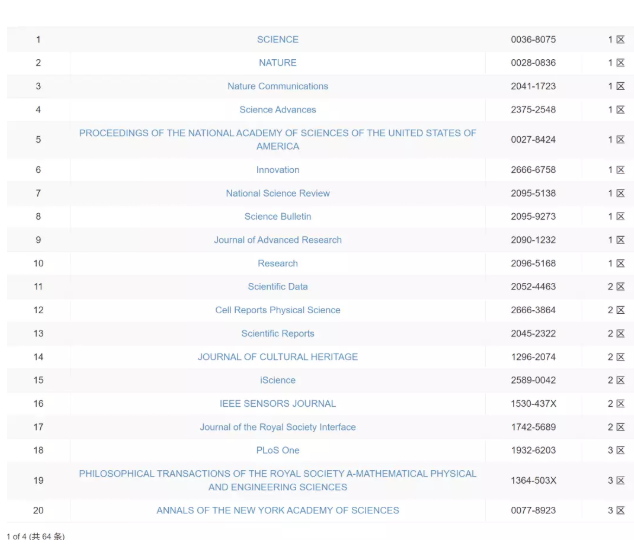Click 2区 rank cell in IEEE Sensors row
634x546 pixels.
tap(616, 404)
